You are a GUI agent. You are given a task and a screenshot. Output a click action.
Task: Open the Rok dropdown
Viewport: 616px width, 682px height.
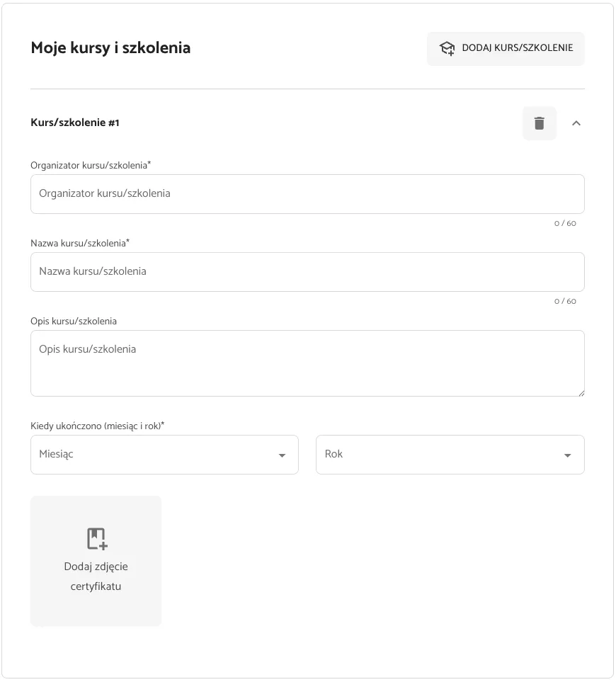(x=450, y=455)
